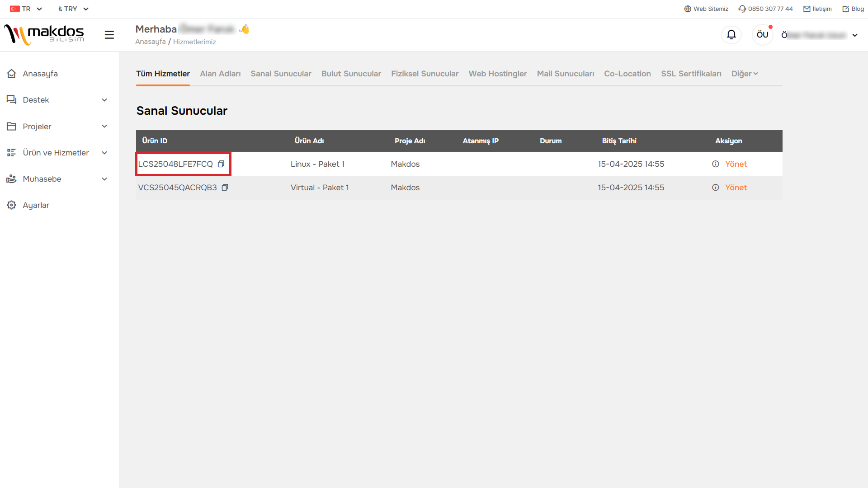Switch to the Mail Sunucuları tab

[x=566, y=74]
